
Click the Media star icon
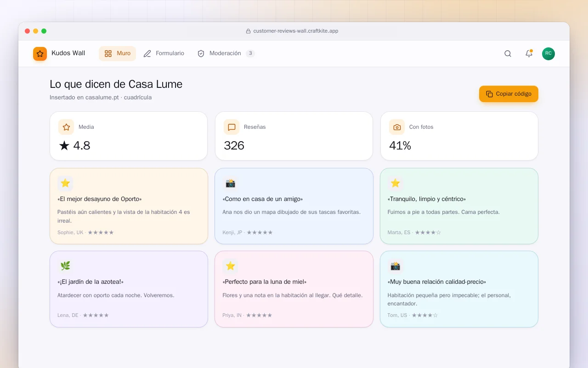(66, 127)
